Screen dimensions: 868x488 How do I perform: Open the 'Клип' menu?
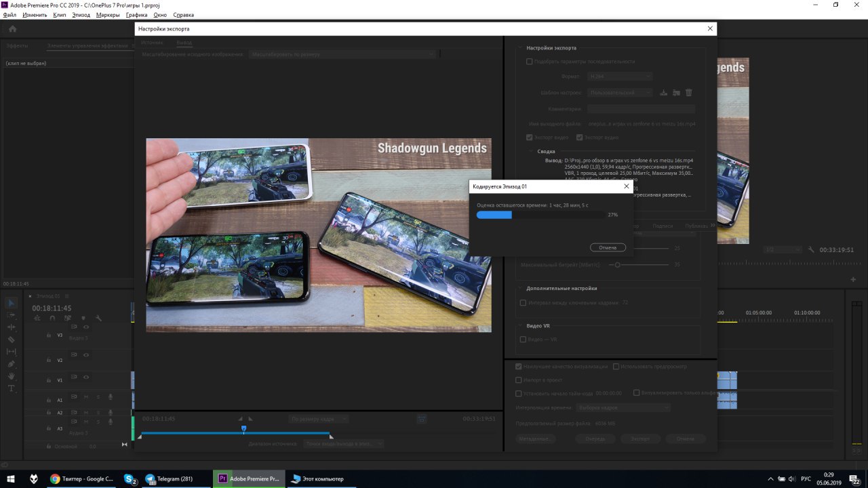click(x=60, y=15)
